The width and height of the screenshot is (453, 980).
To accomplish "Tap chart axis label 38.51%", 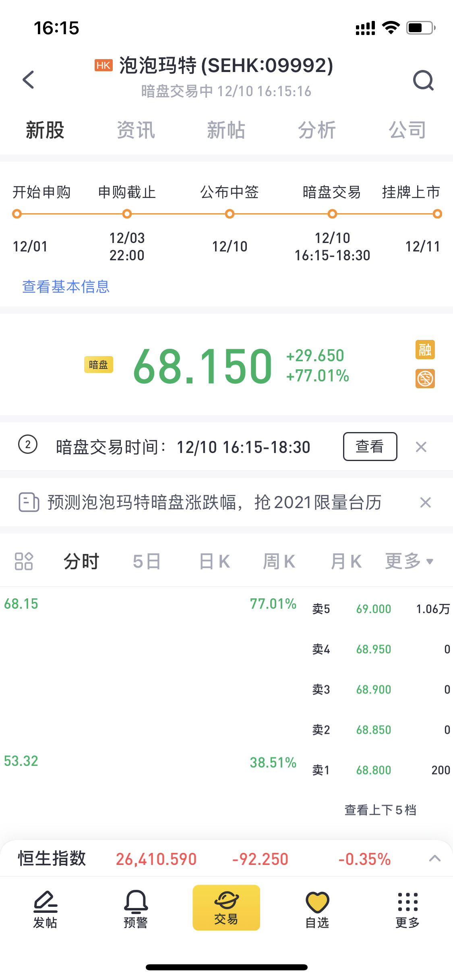I will click(273, 762).
